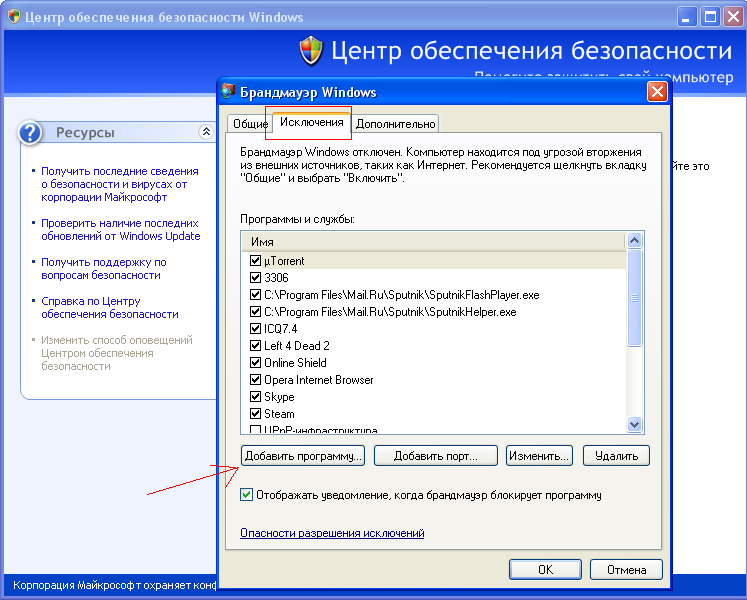This screenshot has height=600, width=747.
Task: Click the Добавить программу button
Action: 303,456
